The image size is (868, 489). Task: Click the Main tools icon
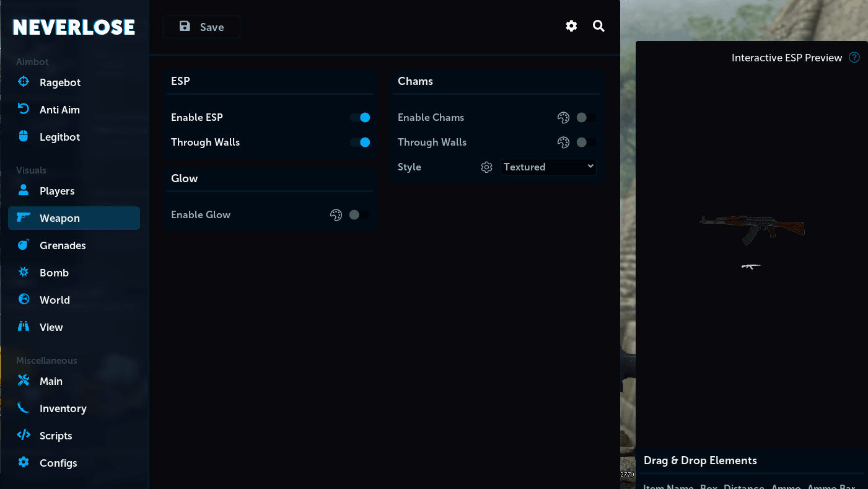coord(24,381)
